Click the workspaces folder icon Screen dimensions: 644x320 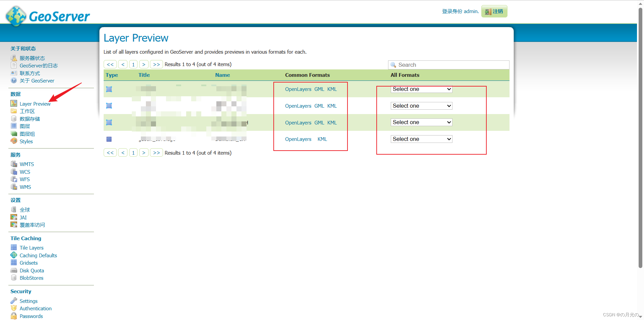tap(14, 111)
